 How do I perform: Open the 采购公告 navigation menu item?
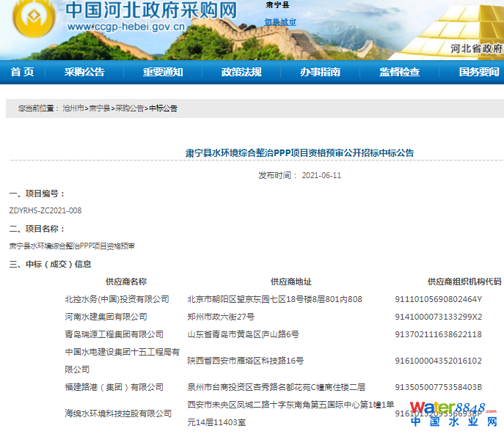pos(84,72)
